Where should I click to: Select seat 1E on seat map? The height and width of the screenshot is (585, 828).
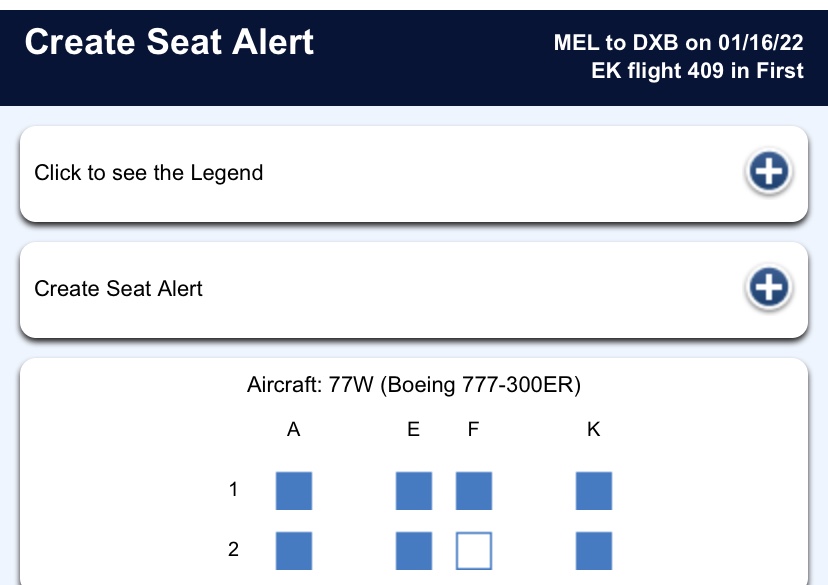pos(414,491)
